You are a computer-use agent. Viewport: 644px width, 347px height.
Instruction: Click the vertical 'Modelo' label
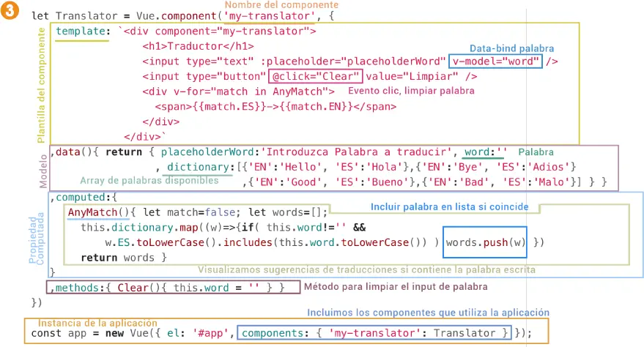click(43, 171)
